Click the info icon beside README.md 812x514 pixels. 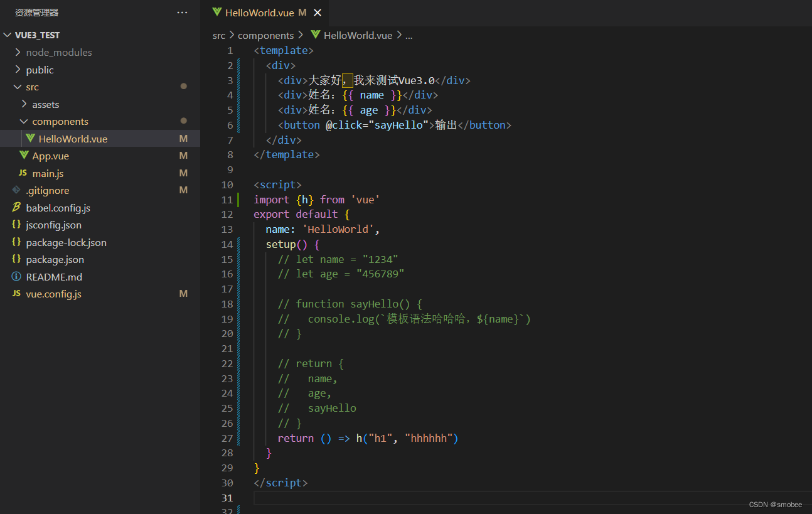click(16, 277)
